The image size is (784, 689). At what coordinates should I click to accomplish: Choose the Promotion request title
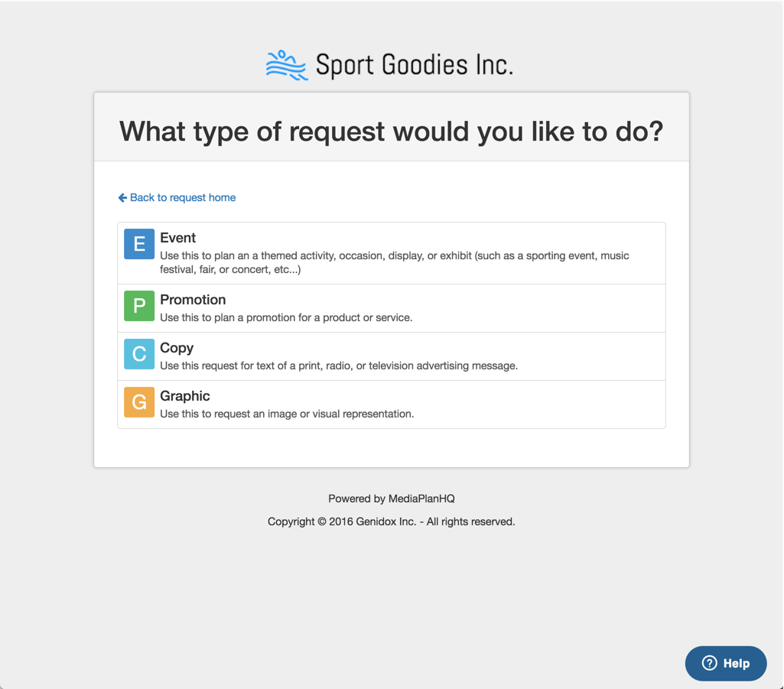pos(193,300)
